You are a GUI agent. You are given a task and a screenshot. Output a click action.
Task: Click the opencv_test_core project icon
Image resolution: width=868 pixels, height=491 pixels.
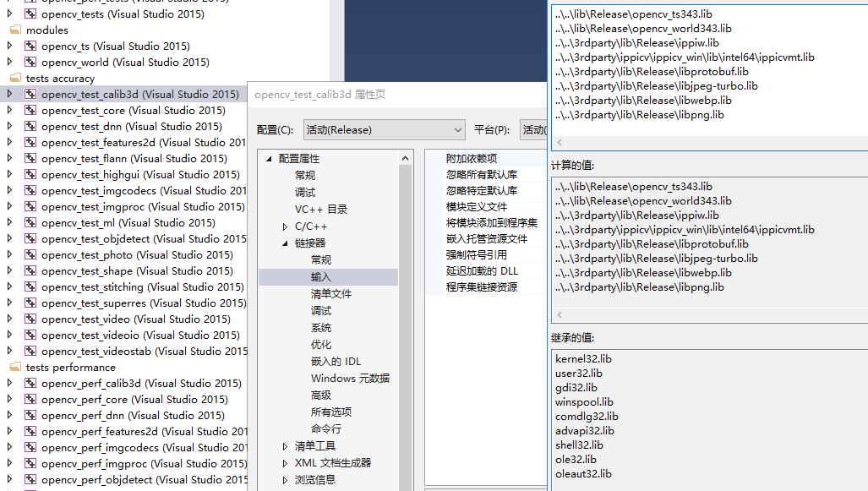[30, 110]
